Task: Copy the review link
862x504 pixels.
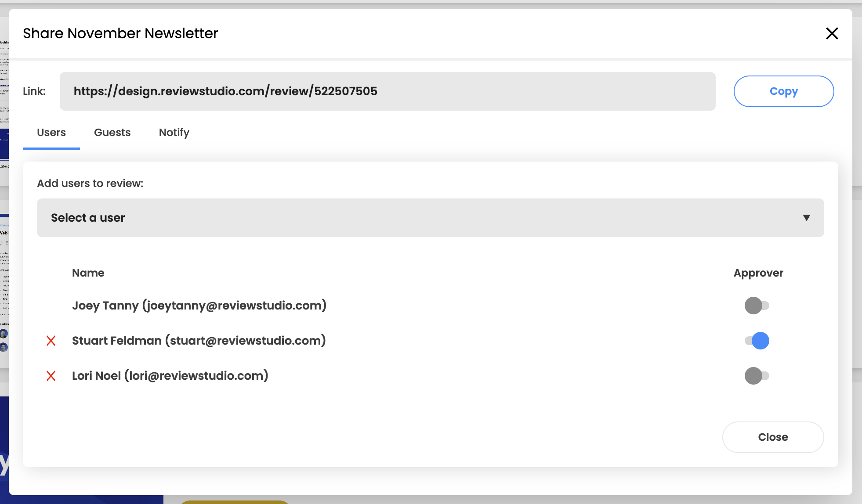Action: tap(784, 91)
